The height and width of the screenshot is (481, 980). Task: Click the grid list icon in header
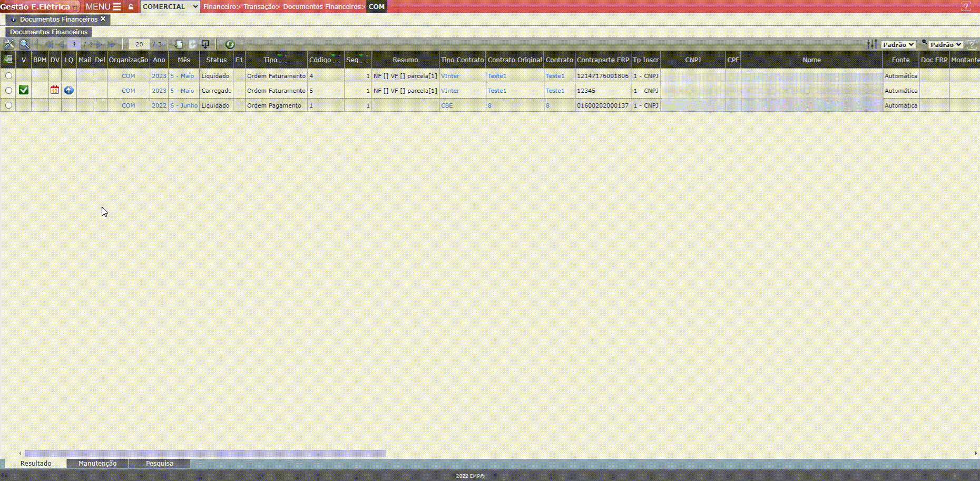(x=8, y=60)
